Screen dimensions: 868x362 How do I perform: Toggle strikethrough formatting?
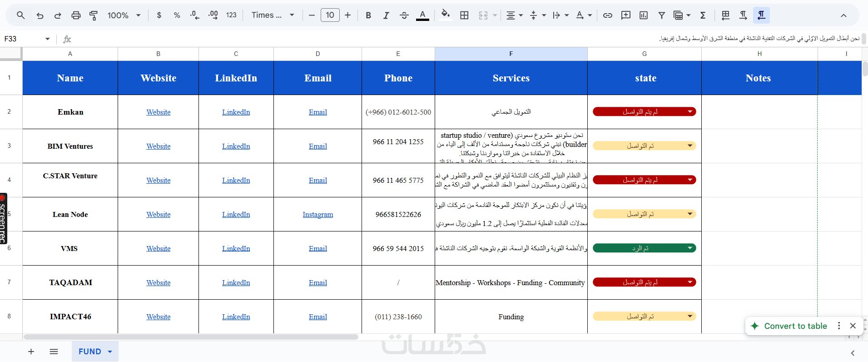tap(404, 15)
